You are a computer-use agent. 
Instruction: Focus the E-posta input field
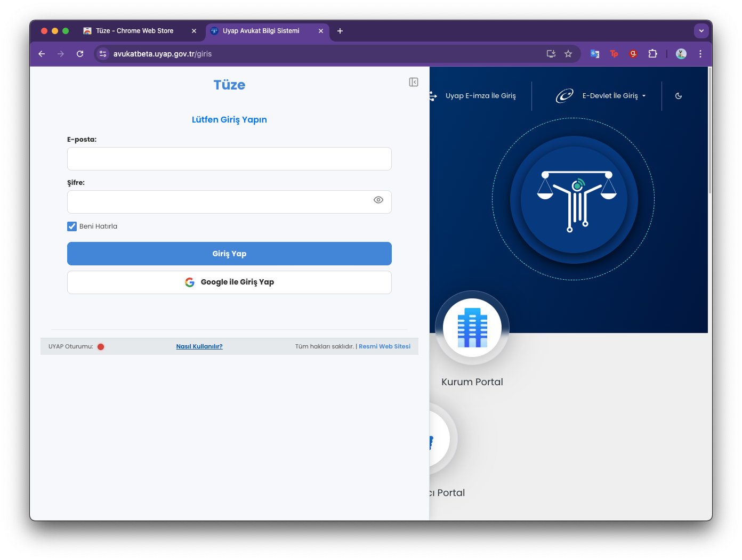(229, 159)
